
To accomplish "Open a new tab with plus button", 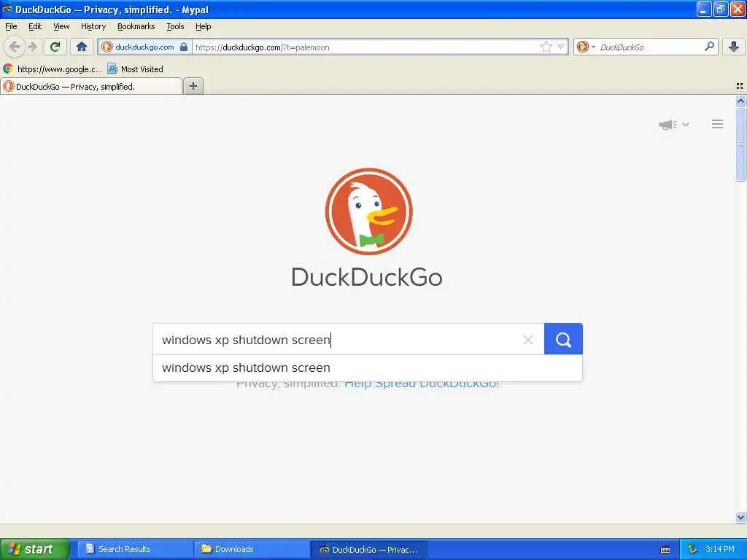I will 193,86.
